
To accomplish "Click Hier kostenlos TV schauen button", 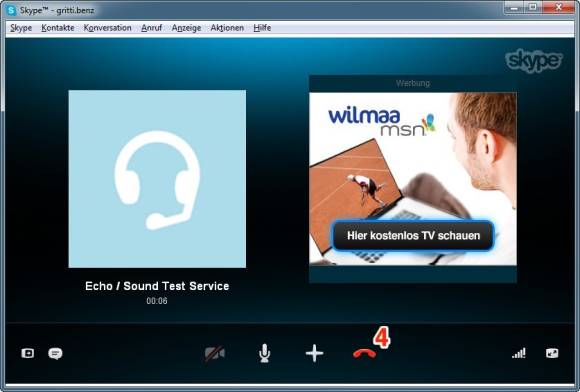I will coord(413,236).
